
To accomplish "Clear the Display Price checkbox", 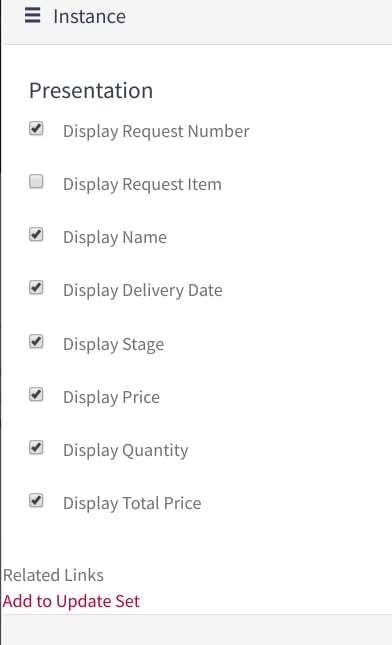I will [x=36, y=394].
